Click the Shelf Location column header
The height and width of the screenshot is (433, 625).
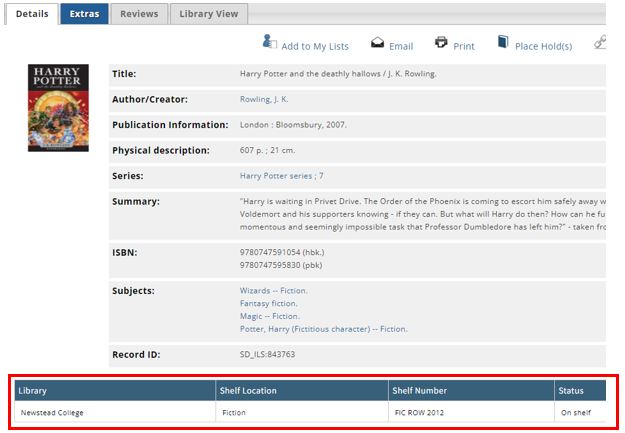[x=247, y=391]
